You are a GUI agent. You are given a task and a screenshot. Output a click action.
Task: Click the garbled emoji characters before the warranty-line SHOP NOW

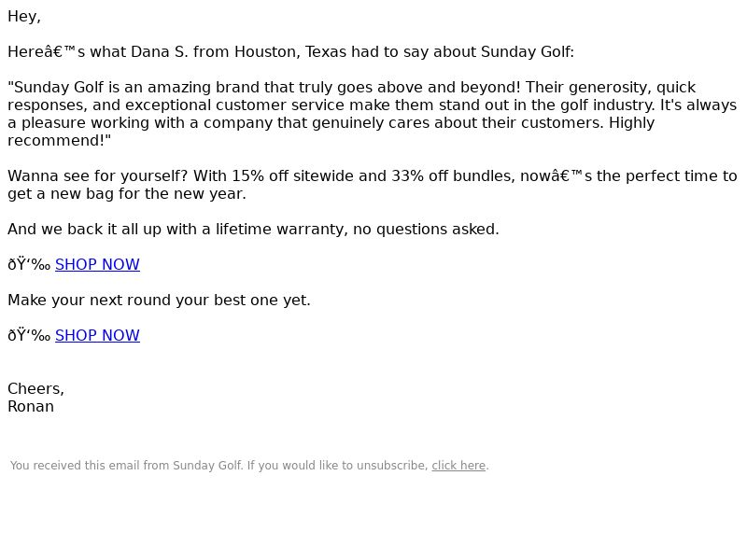[29, 264]
